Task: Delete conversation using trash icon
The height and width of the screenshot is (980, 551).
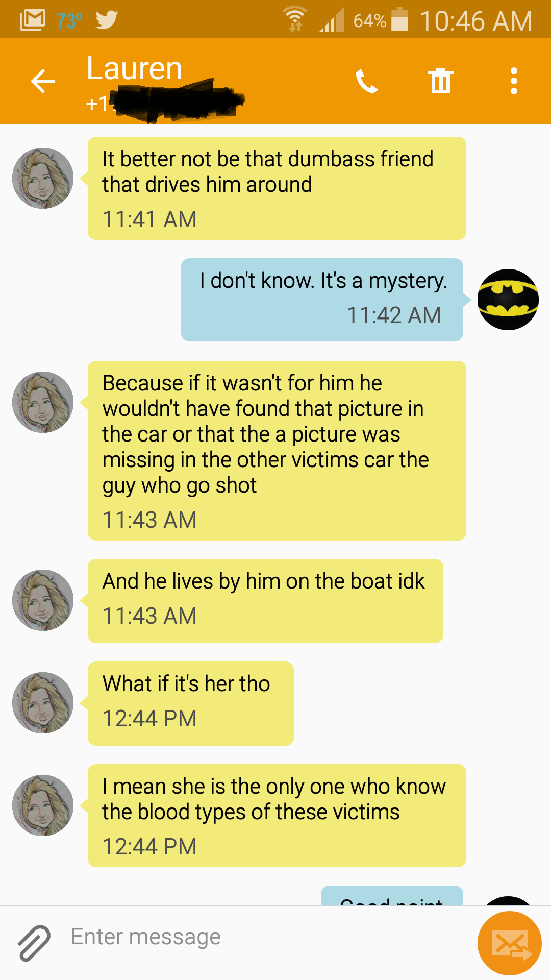Action: click(440, 81)
